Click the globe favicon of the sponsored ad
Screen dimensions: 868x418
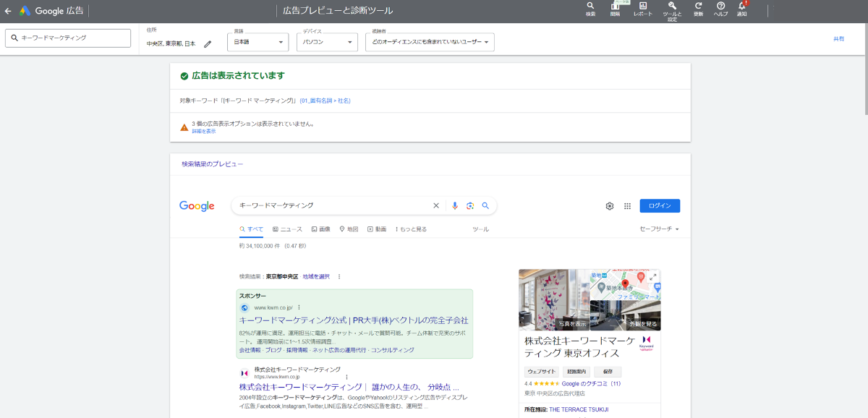click(244, 307)
